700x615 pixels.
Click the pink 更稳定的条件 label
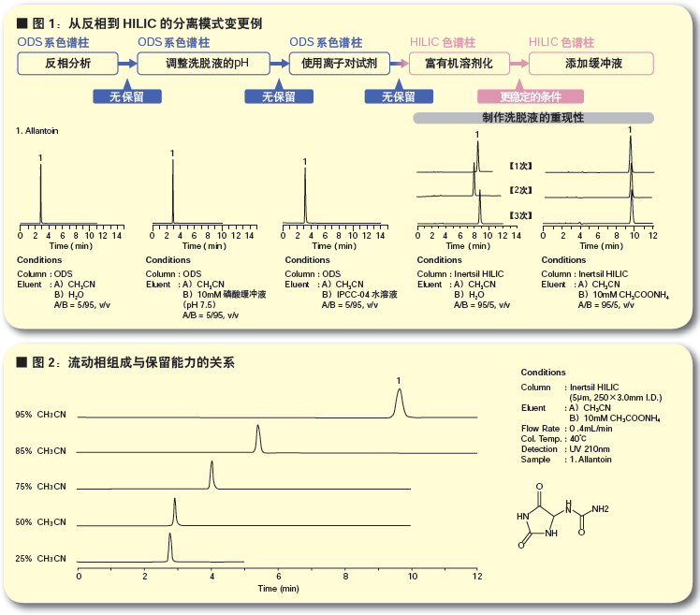(x=531, y=95)
